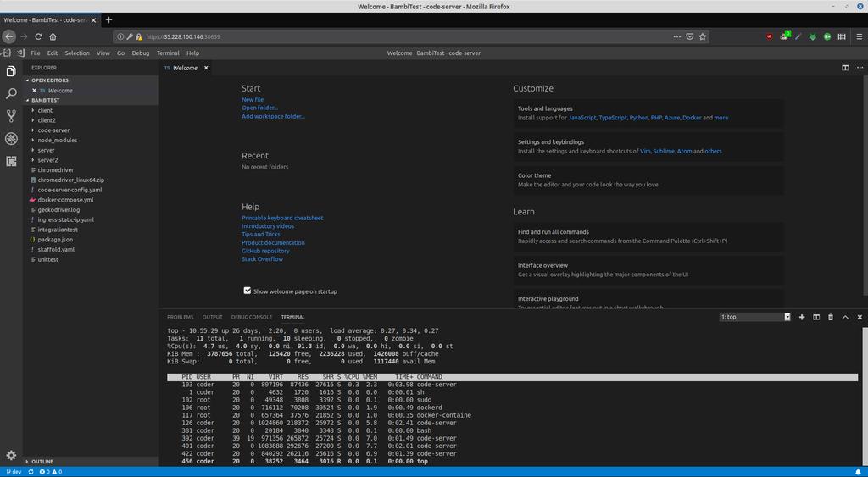Click Find and run all commands
868x477 pixels.
pyautogui.click(x=648, y=236)
